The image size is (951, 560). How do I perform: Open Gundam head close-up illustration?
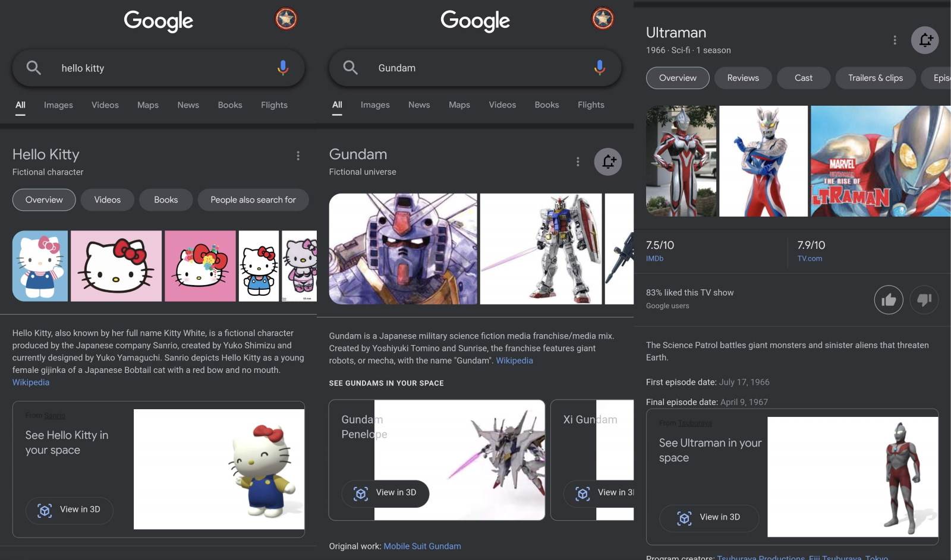coord(403,249)
